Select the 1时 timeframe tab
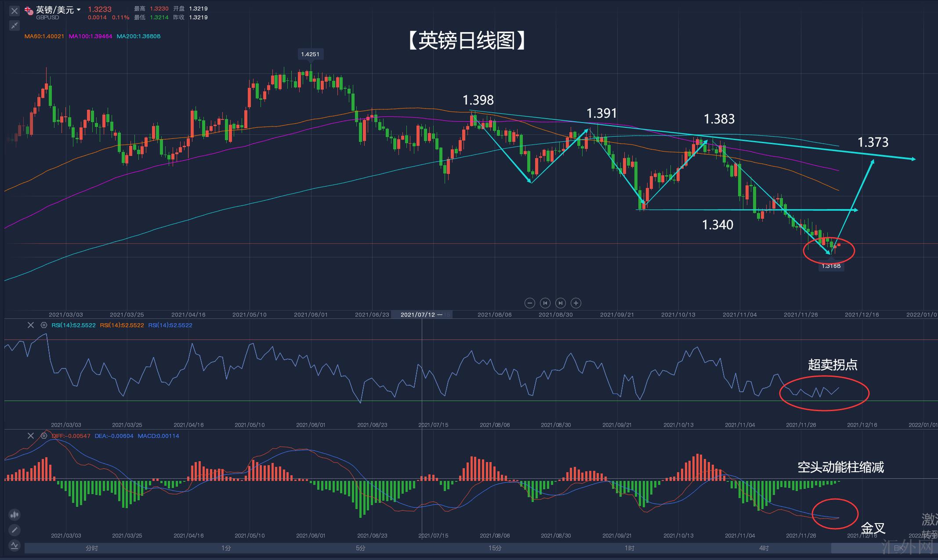 tap(629, 548)
